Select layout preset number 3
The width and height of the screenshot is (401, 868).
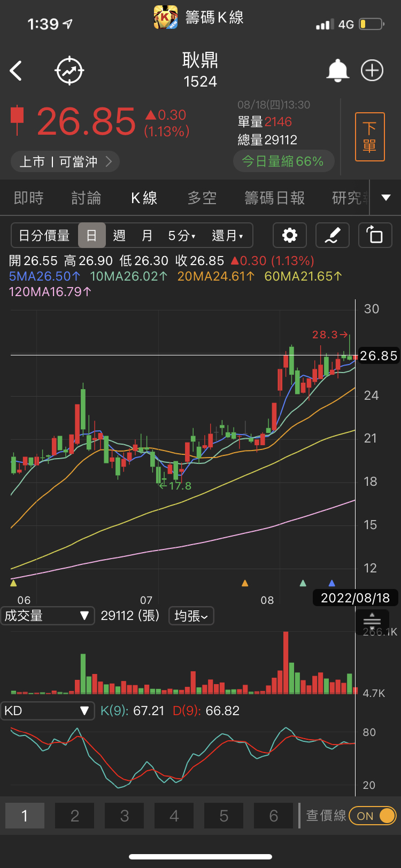[x=124, y=816]
